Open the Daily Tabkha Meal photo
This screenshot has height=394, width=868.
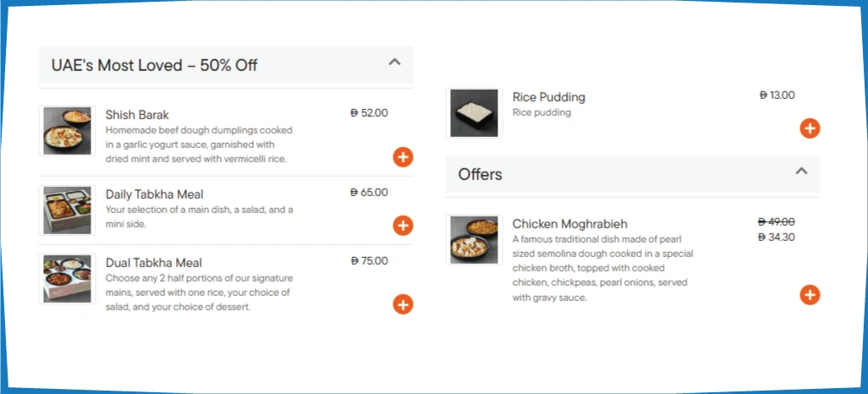click(67, 210)
